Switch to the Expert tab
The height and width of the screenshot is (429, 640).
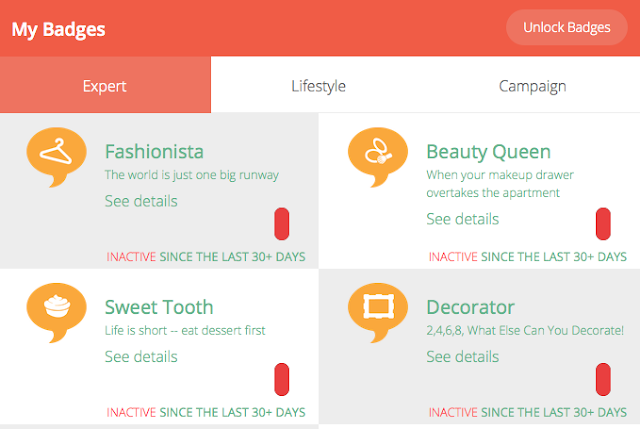[x=105, y=84]
